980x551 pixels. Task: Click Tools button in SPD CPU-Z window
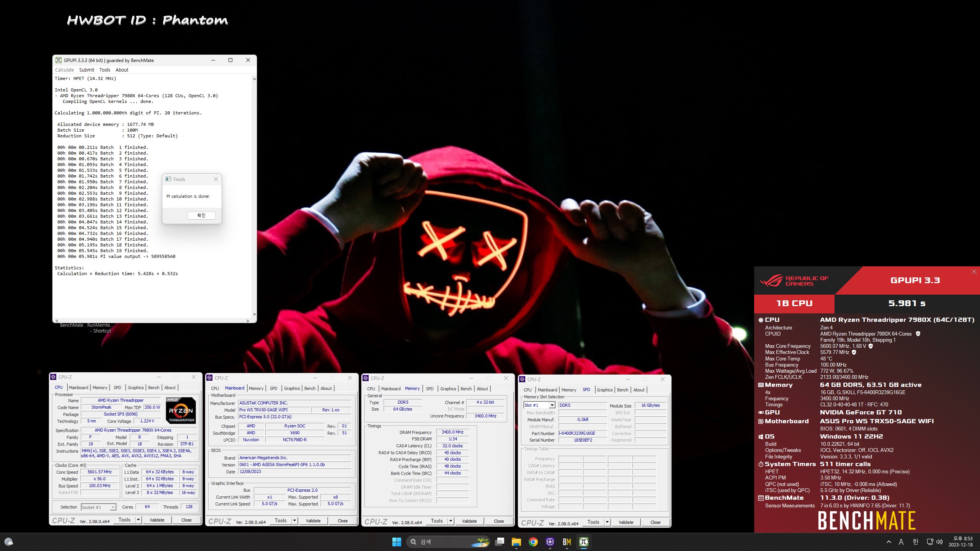pyautogui.click(x=593, y=522)
